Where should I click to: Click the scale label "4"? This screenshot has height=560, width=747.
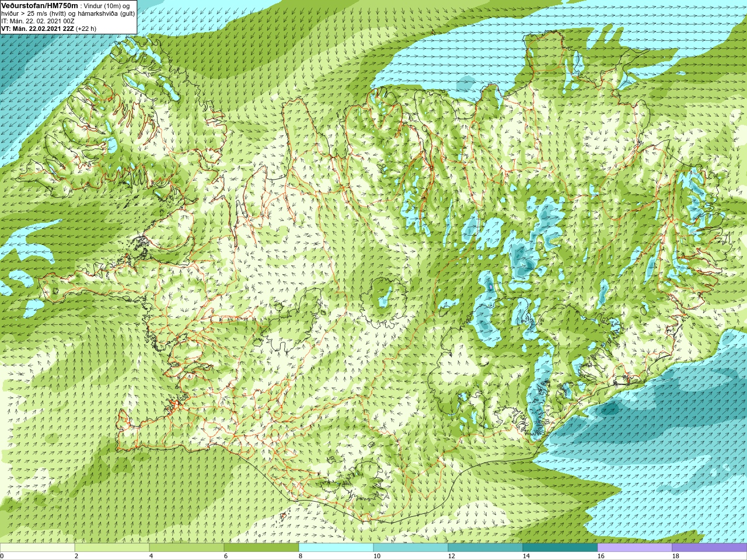[x=151, y=556]
